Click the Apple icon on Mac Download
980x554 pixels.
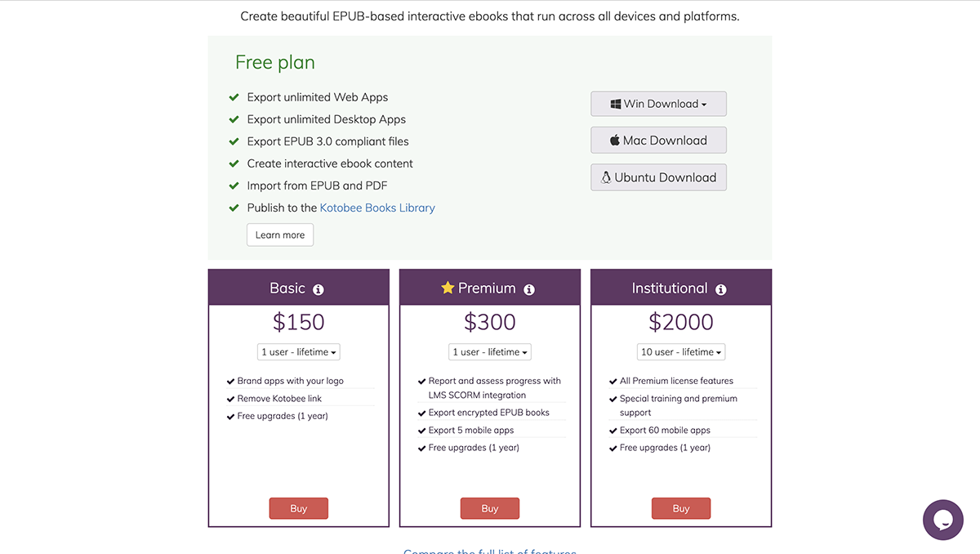tap(613, 140)
